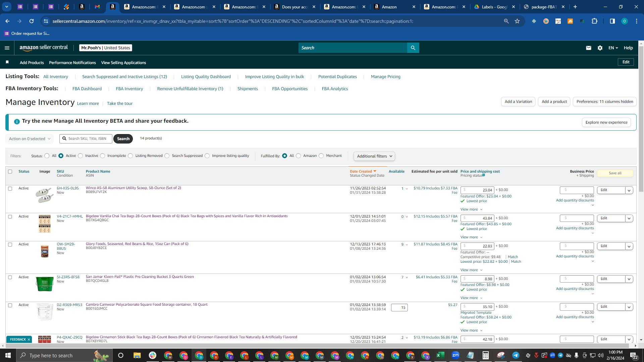Expand View more under Glory Foods pricing
The image size is (644, 362).
click(x=471, y=270)
